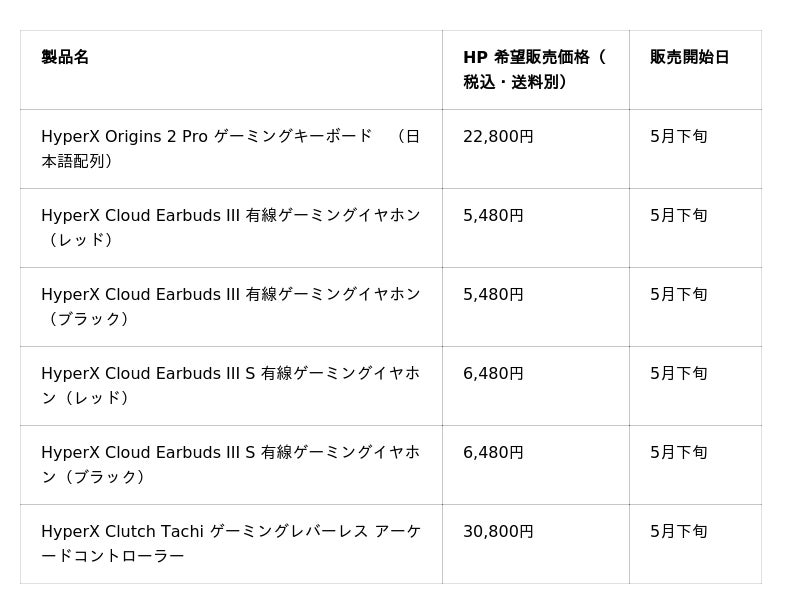Click the Earbuds III S レッド 5月下旬 date
Viewport: 800px width, 614px height.
[x=678, y=374]
